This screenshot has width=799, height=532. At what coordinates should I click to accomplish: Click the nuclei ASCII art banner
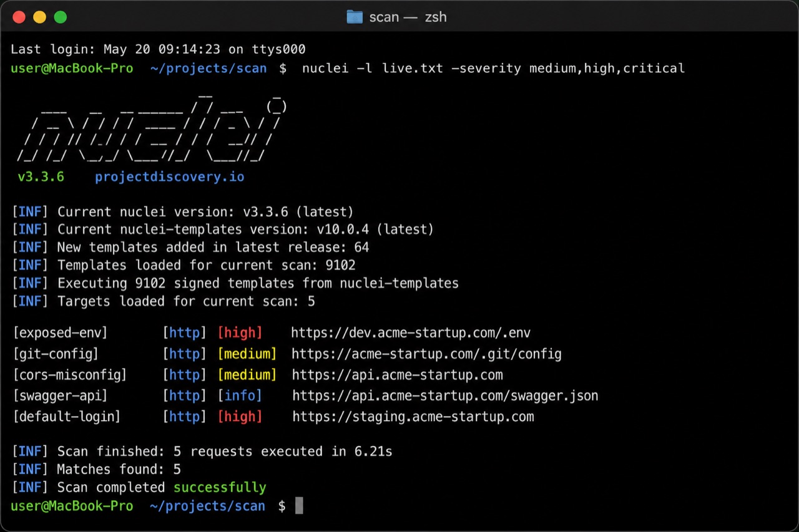coord(152,129)
